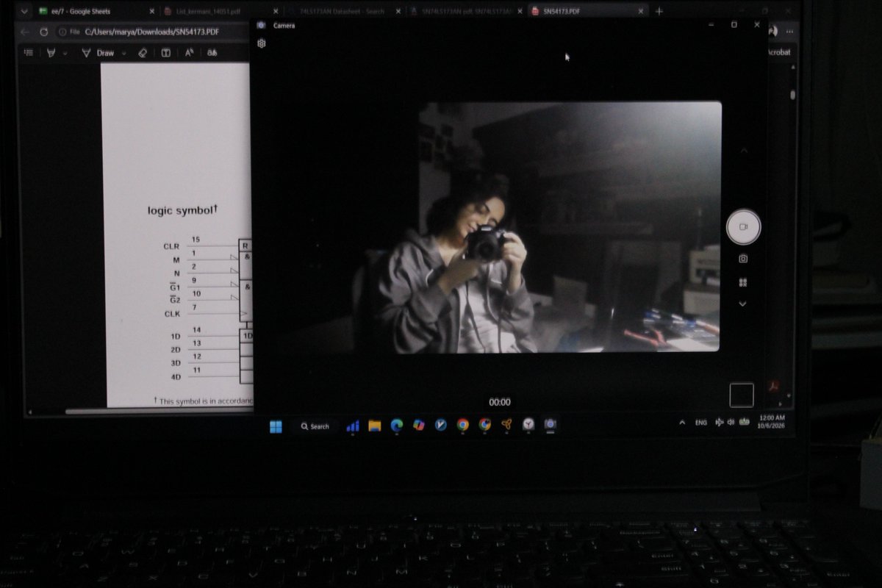882x588 pixels.
Task: Open the volume control in system tray
Action: coord(731,423)
